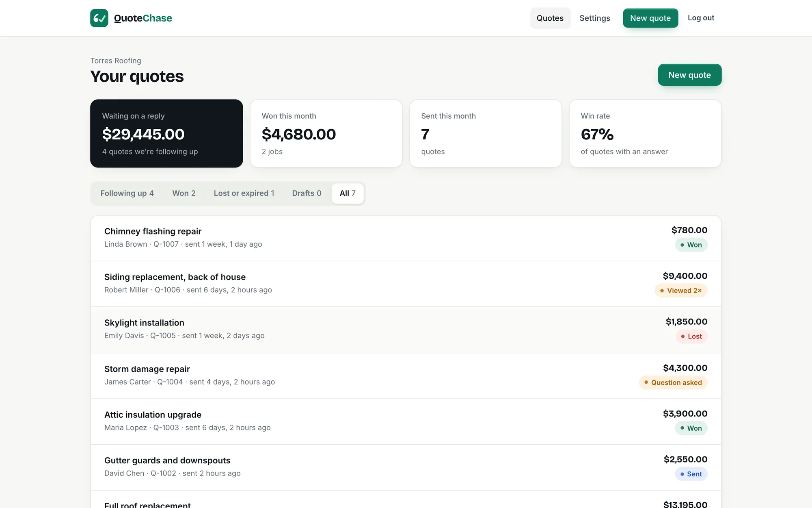812x508 pixels.
Task: Click David Chen · Q-1002 details line
Action: click(x=173, y=473)
